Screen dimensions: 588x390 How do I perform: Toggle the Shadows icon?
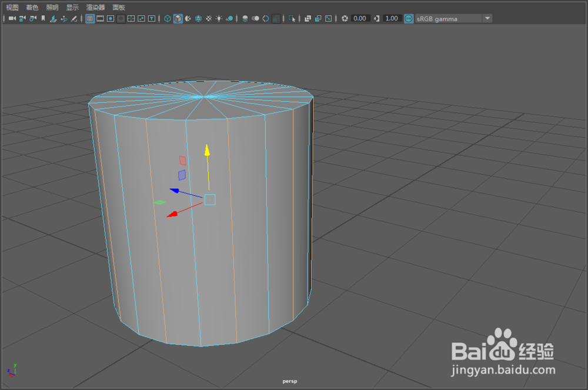tap(229, 18)
